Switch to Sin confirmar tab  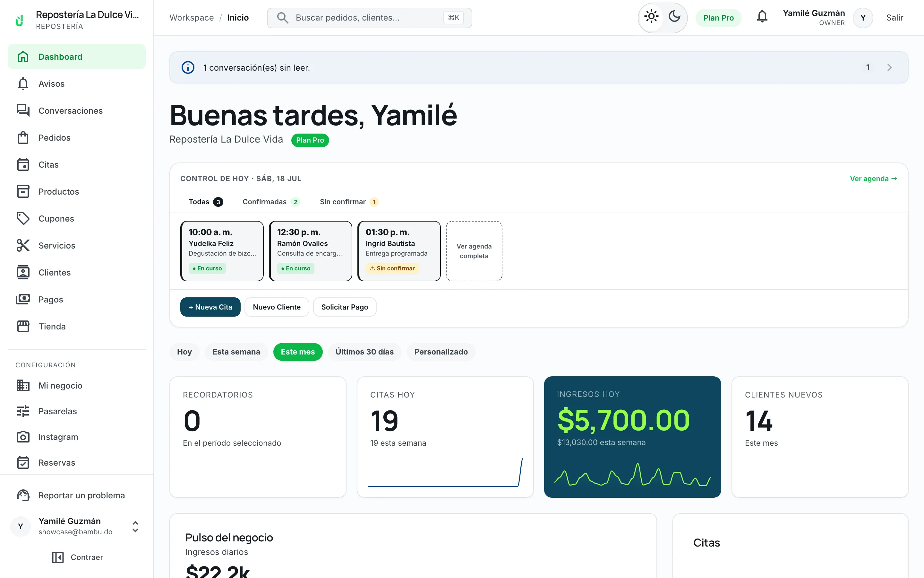pyautogui.click(x=349, y=202)
